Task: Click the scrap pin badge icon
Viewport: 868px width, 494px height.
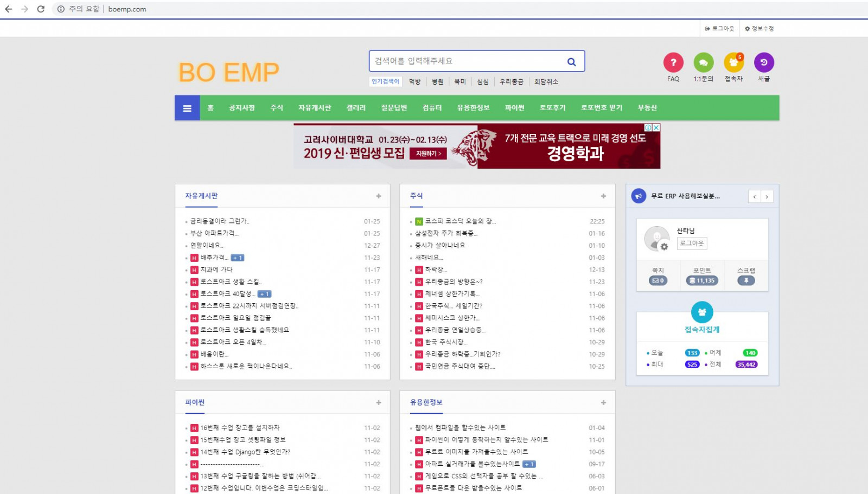Action: (x=746, y=280)
